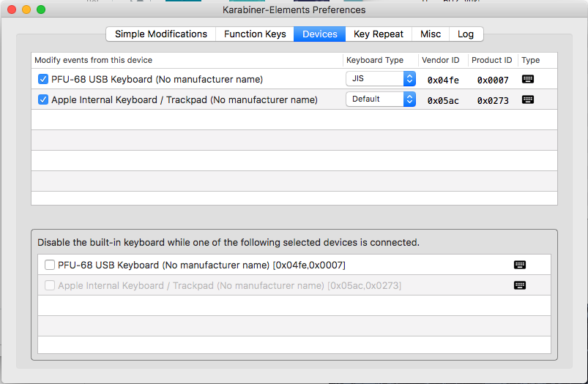Uncheck modify events for Apple Internal Keyboard
Viewport: 588px width, 384px height.
click(43, 99)
